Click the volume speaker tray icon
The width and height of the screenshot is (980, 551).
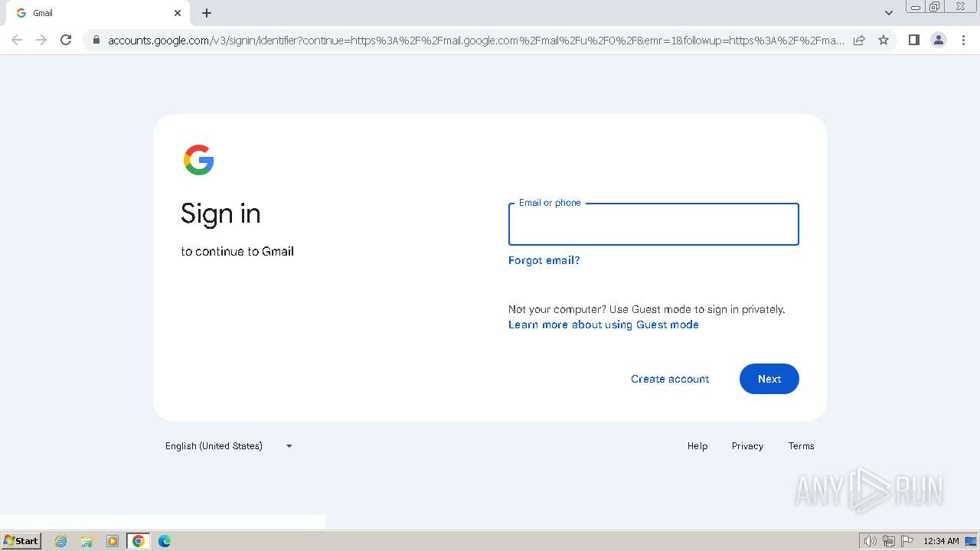870,541
